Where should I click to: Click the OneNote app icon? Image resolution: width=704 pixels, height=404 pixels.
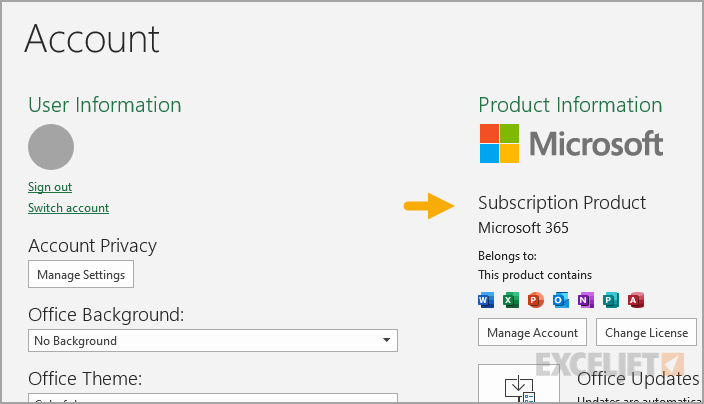(x=585, y=300)
